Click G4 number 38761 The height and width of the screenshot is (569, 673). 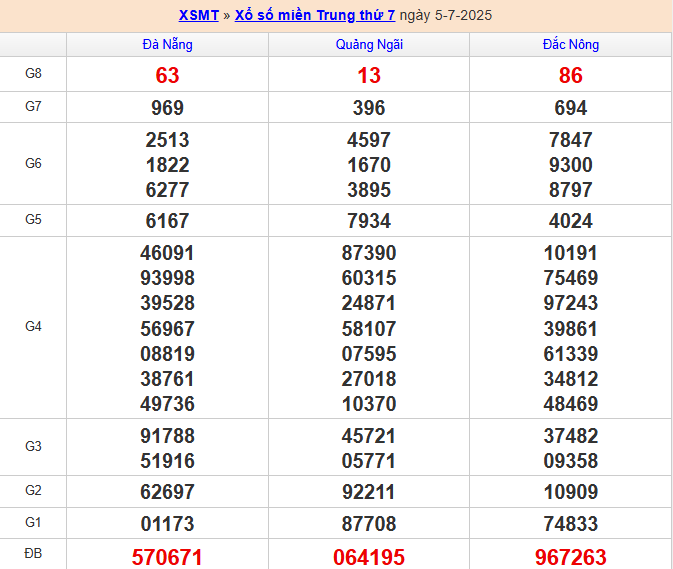tap(167, 379)
